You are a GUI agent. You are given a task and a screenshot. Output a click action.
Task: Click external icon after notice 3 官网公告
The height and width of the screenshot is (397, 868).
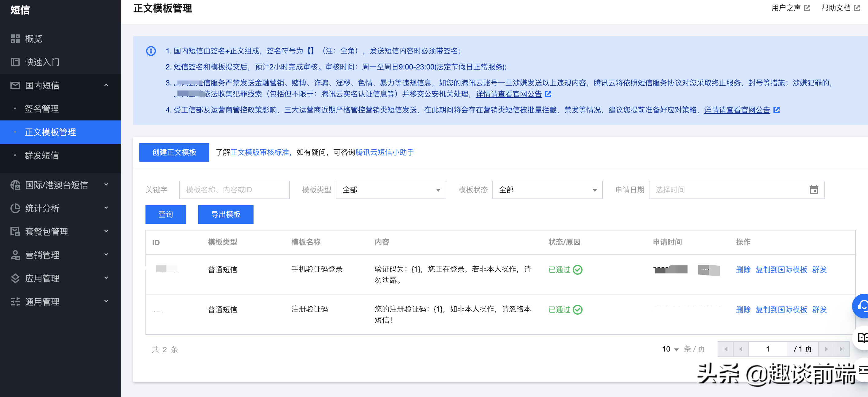pos(548,94)
